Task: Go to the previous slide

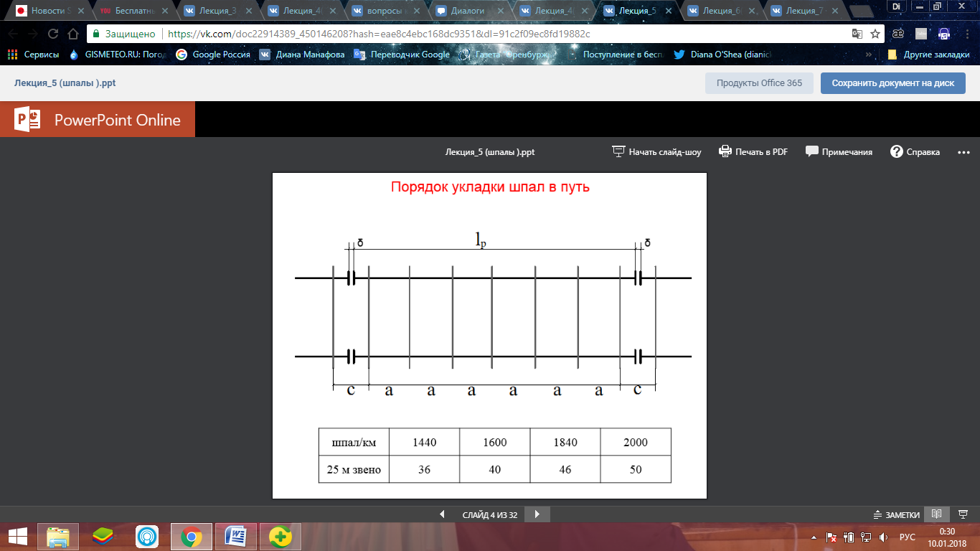Action: tap(442, 514)
